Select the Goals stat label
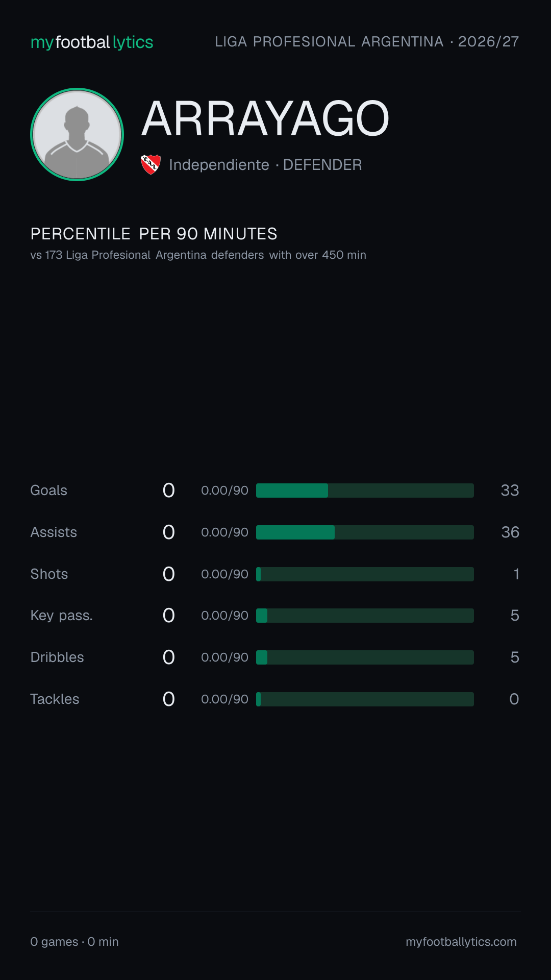551x980 pixels. point(48,491)
